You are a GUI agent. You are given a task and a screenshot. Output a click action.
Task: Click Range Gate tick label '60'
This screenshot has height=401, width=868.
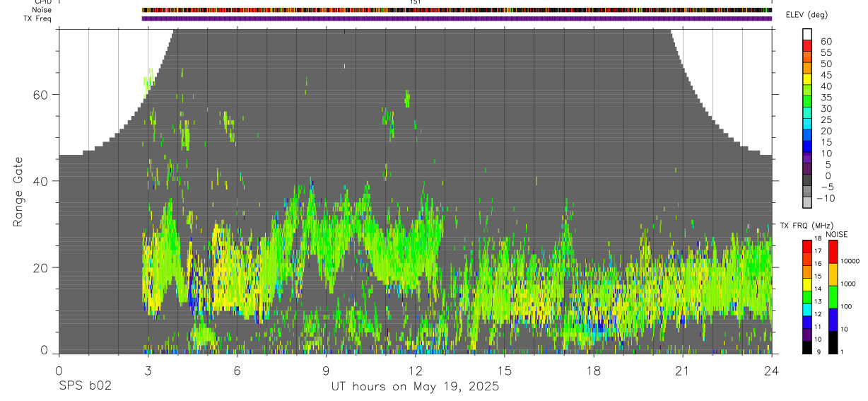40,94
